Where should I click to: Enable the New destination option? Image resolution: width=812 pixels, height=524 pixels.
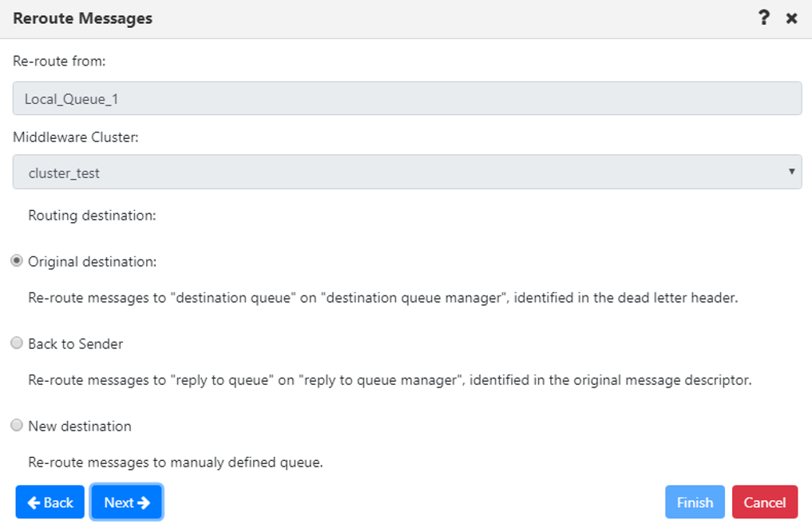point(17,424)
